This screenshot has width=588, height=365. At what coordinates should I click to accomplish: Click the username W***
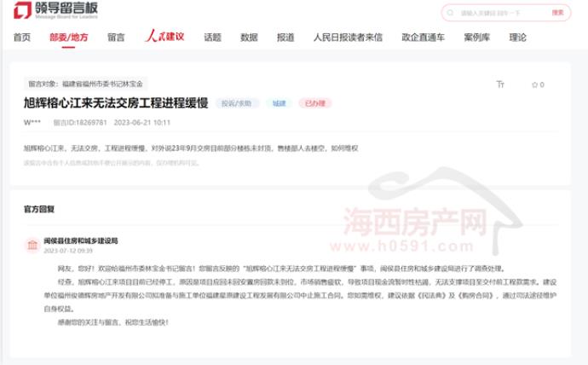[x=32, y=122]
